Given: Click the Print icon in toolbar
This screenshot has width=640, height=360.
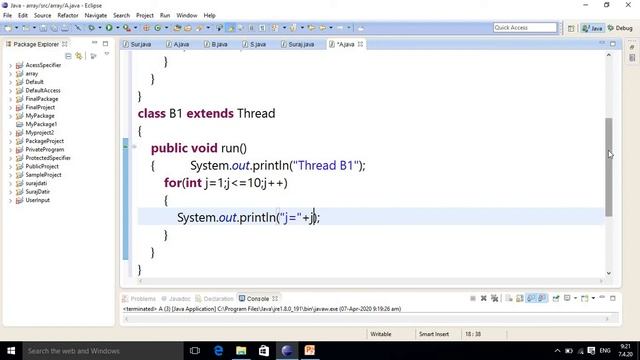Looking at the screenshot, I should click(65, 28).
